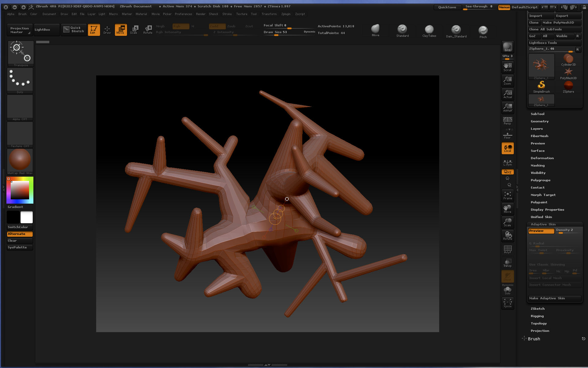The width and height of the screenshot is (588, 368).
Task: Pick the Cylinder3D tool
Action: pyautogui.click(x=568, y=60)
